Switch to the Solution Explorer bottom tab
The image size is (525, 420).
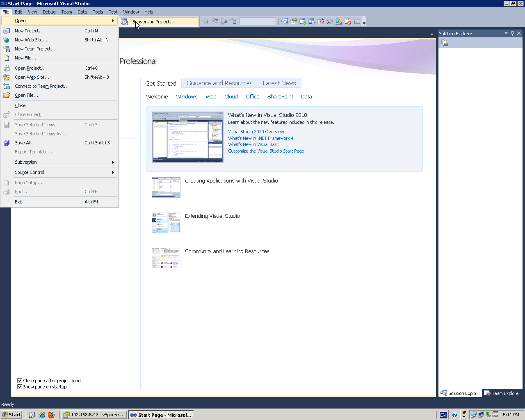point(460,393)
